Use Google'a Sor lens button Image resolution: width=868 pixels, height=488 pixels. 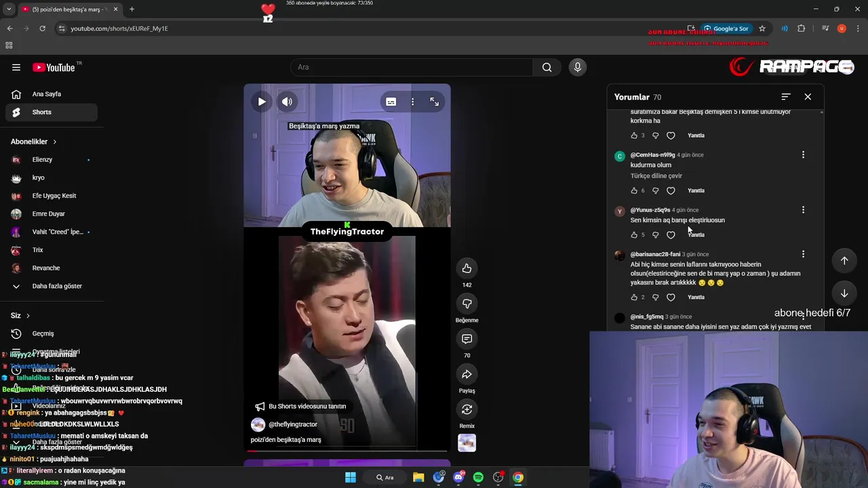(x=726, y=28)
